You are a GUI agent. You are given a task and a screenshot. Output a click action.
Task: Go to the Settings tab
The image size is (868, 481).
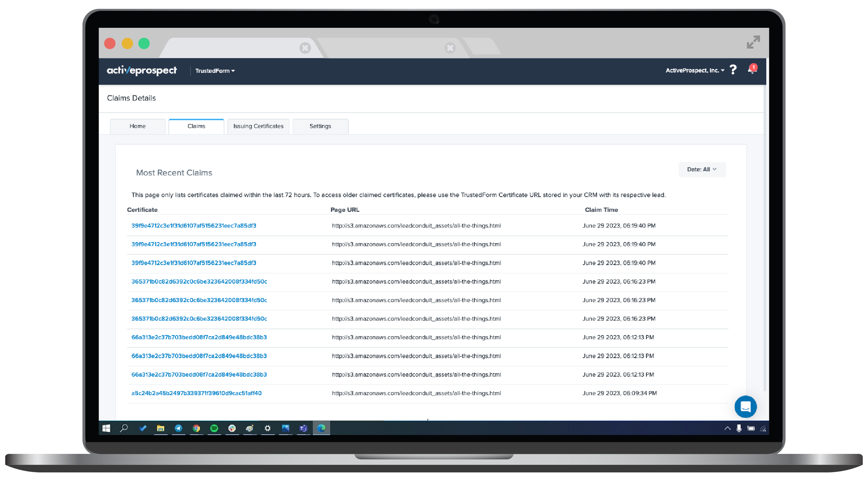click(320, 126)
